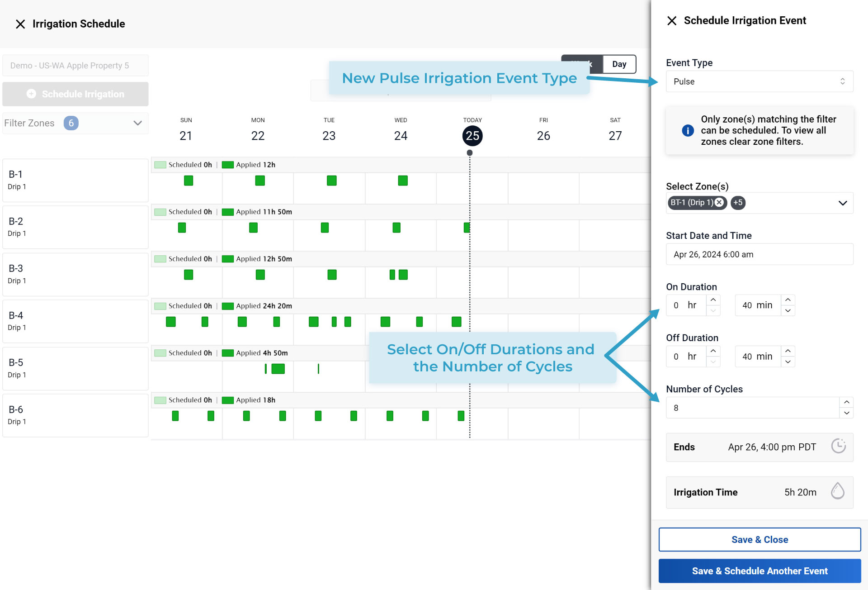Image resolution: width=868 pixels, height=590 pixels.
Task: Click the plus icon on Schedule Irrigation
Action: pos(32,94)
